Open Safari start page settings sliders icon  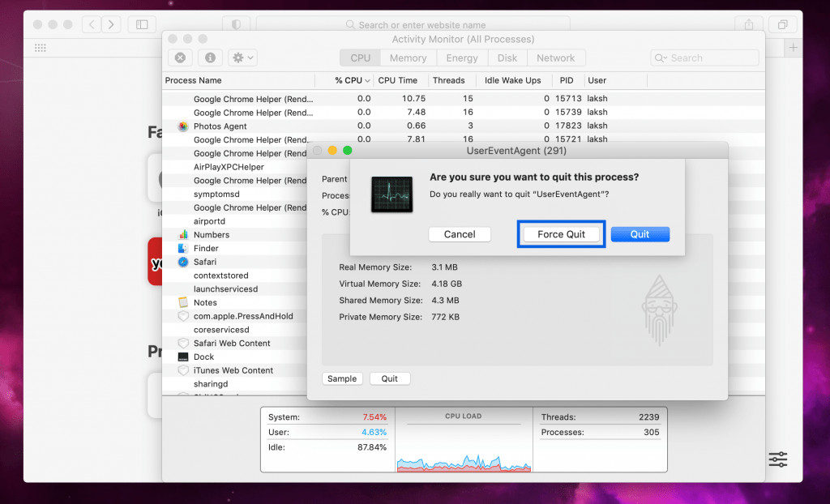point(777,459)
